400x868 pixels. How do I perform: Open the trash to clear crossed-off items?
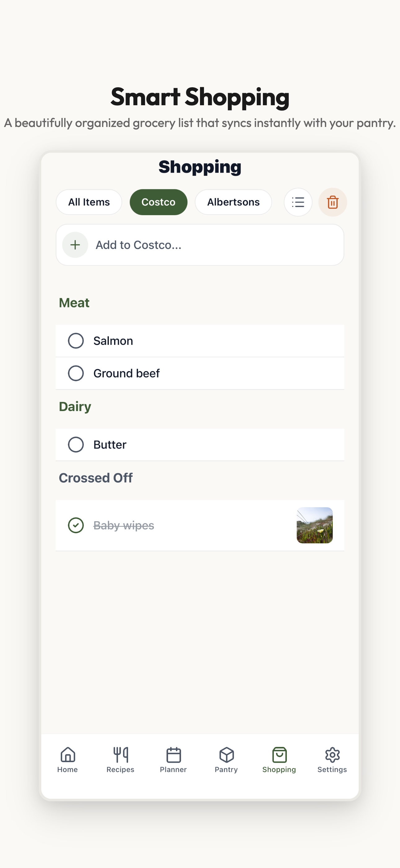click(x=332, y=202)
